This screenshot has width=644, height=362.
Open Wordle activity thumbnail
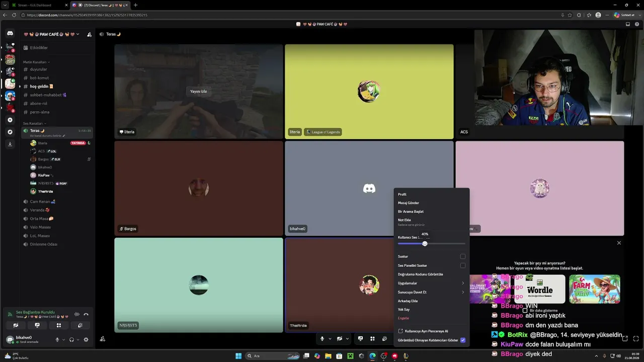[x=540, y=289]
